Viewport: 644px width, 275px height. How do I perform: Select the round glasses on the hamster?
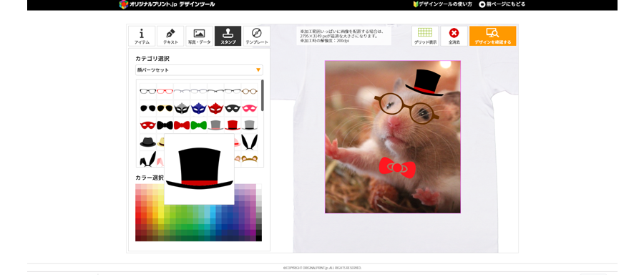tap(406, 108)
